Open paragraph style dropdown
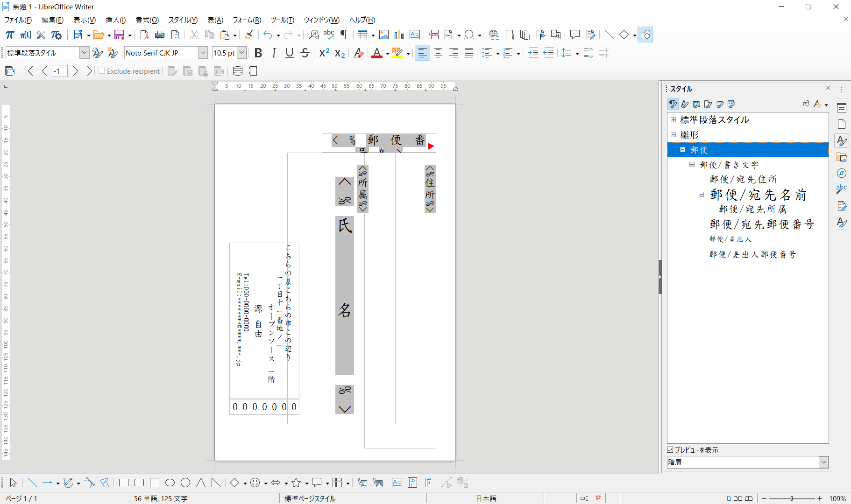Screen dimensions: 851x504 point(84,53)
